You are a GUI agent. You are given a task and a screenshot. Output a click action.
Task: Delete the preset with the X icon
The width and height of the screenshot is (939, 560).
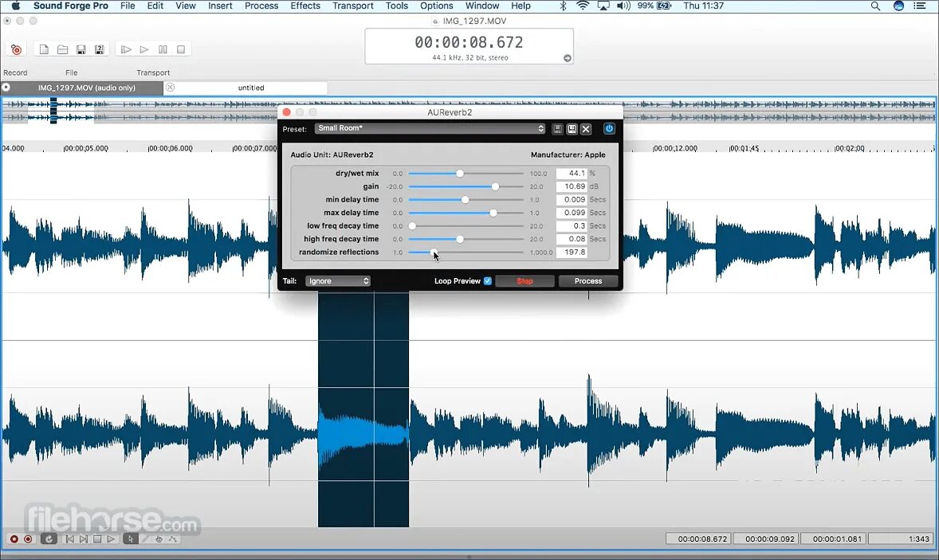point(586,128)
